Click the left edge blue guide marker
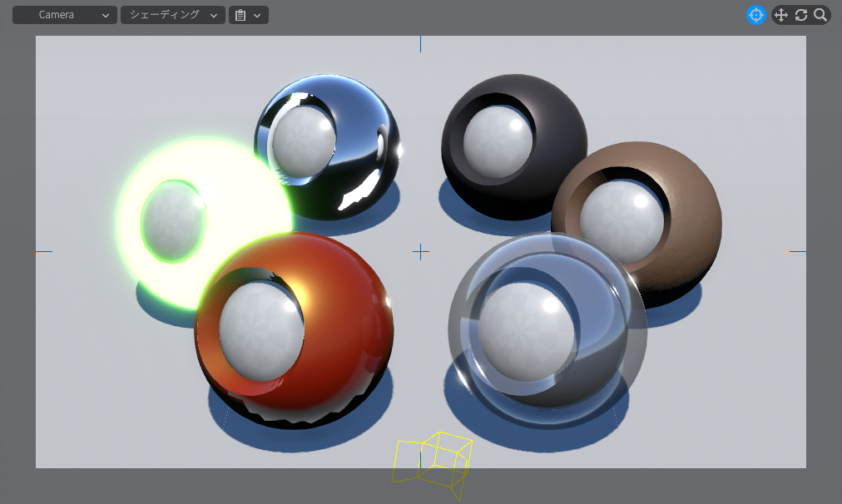842x504 pixels. pyautogui.click(x=44, y=251)
